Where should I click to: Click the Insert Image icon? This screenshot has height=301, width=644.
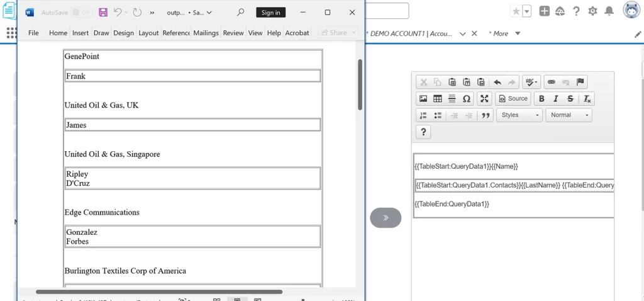(423, 99)
